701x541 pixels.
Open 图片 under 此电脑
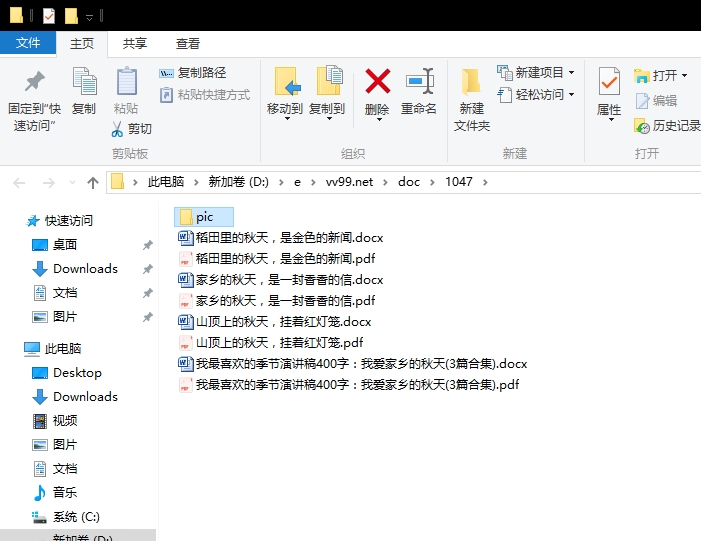pyautogui.click(x=55, y=445)
